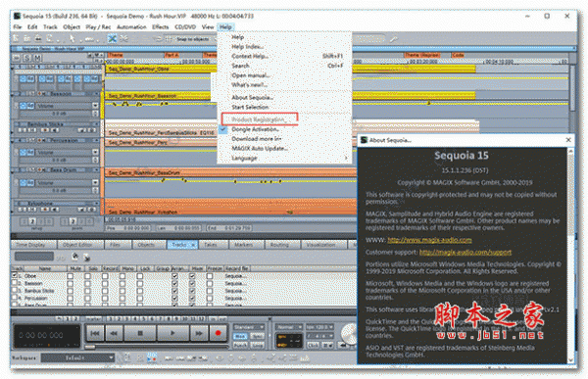
Task: Open Dongle Activation from Help menu
Action: 255,129
